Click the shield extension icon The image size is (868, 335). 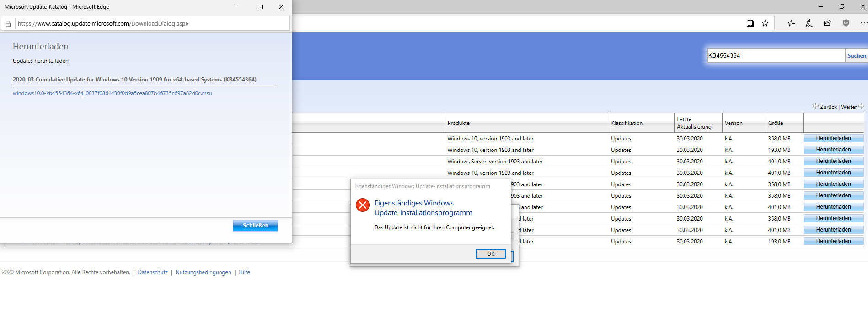click(846, 23)
